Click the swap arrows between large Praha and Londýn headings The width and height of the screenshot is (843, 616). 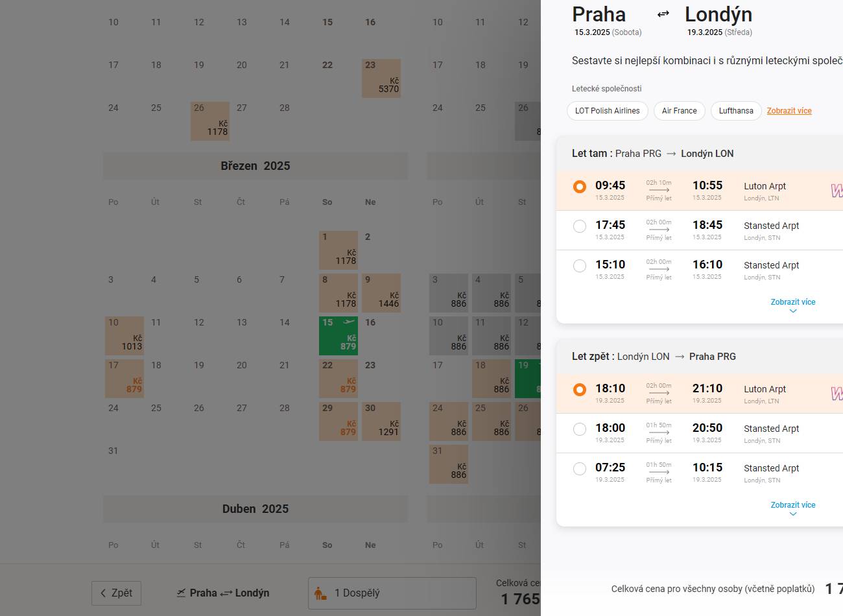[x=663, y=14]
